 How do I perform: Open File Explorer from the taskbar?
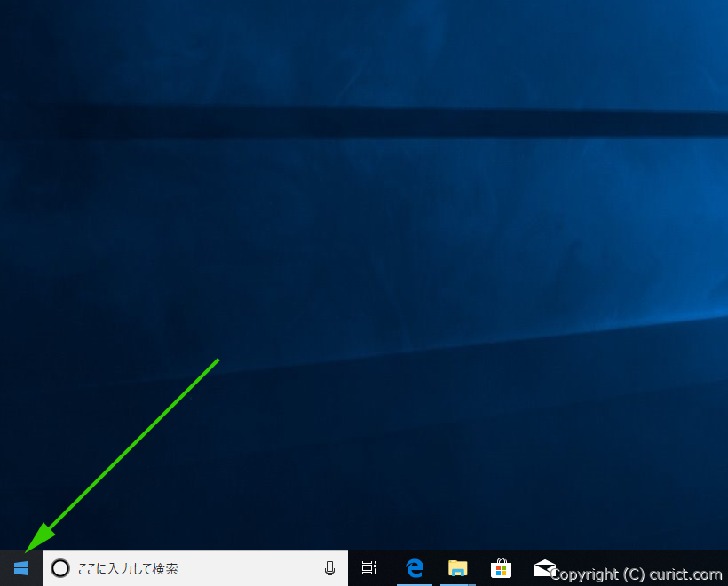pyautogui.click(x=458, y=568)
